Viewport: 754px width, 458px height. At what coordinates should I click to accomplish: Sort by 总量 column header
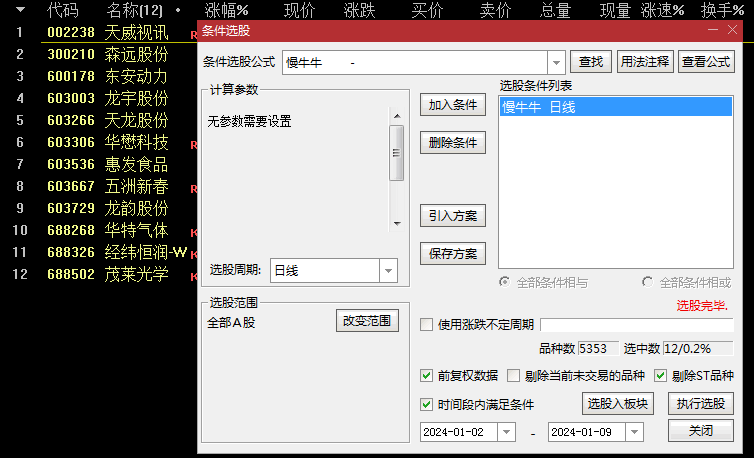[x=555, y=10]
